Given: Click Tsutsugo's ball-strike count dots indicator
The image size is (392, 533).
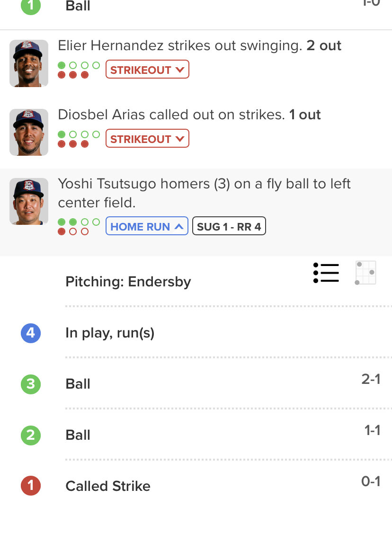Looking at the screenshot, I should coord(79,226).
